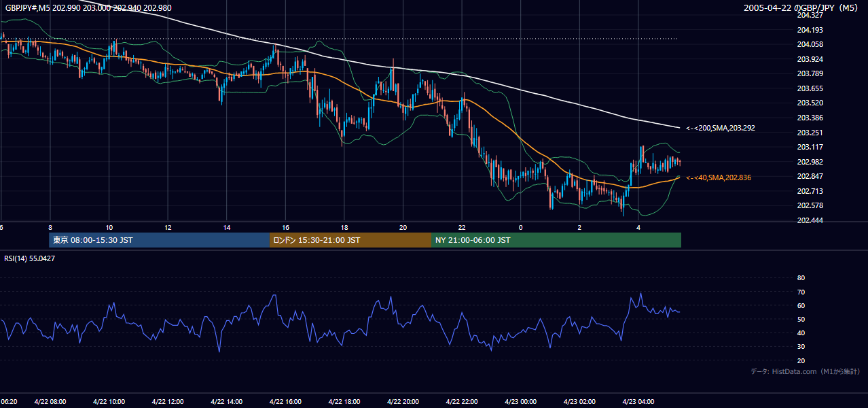Click hour tick 8 under price chart

50,227
